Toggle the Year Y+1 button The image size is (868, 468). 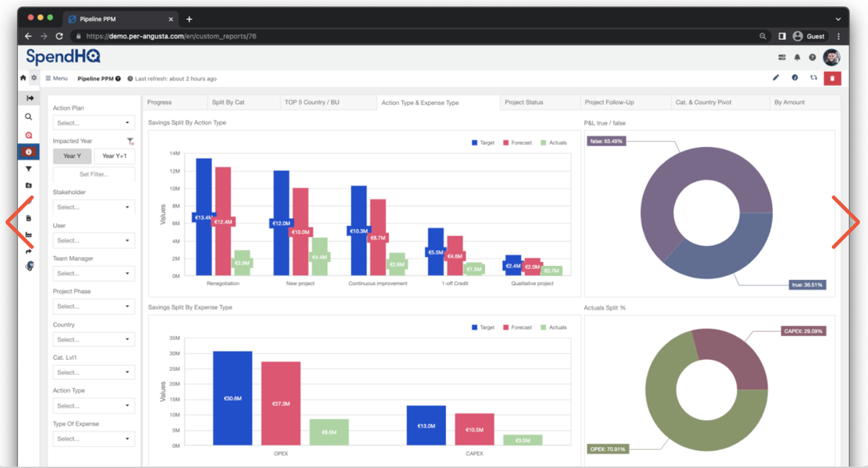click(114, 156)
